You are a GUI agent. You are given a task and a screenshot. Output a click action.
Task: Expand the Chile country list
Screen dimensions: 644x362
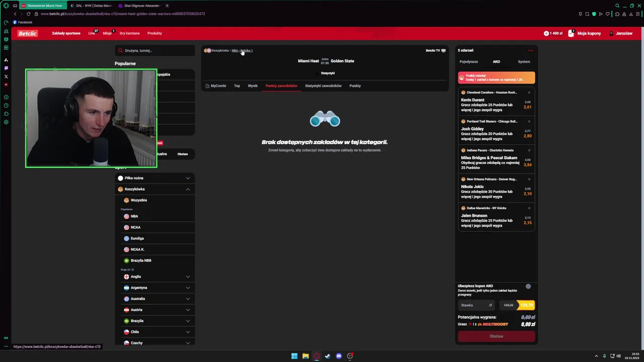click(x=188, y=332)
